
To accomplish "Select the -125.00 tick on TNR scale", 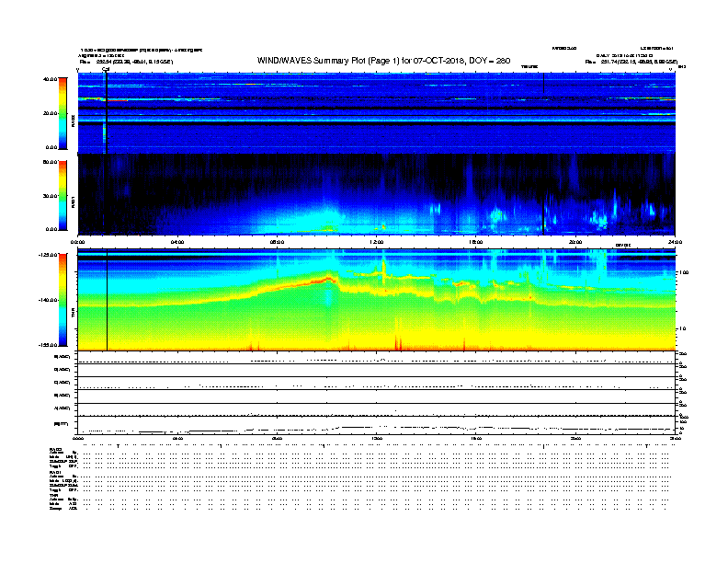I will (48, 255).
